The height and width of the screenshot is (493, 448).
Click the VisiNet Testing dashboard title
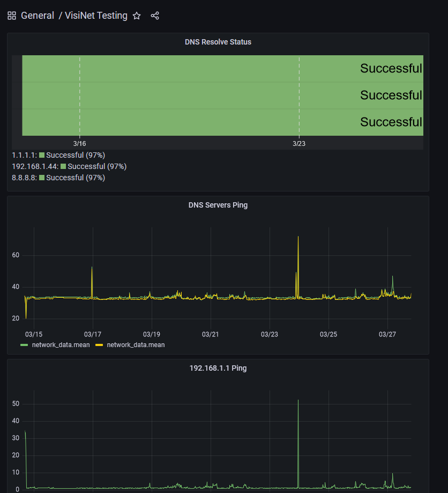[x=96, y=16]
